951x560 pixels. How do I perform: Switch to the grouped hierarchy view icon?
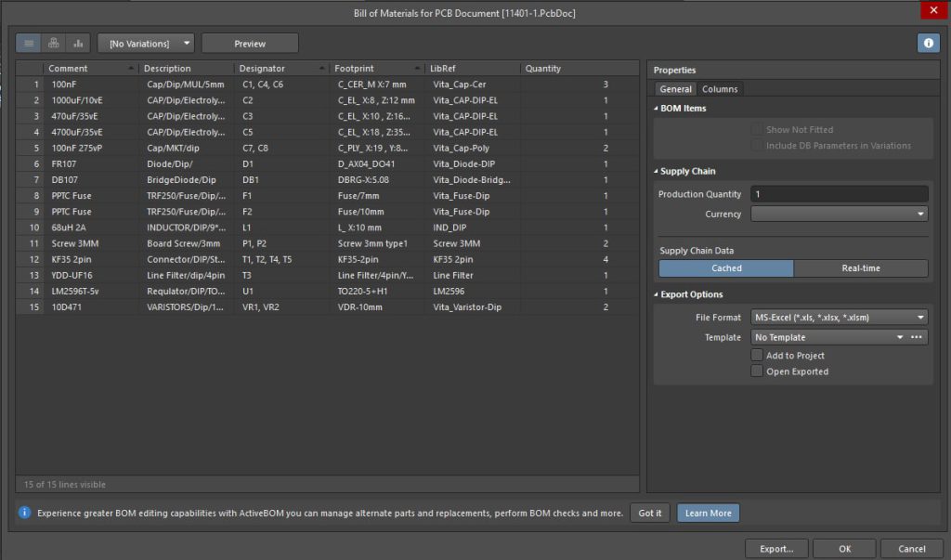(53, 43)
